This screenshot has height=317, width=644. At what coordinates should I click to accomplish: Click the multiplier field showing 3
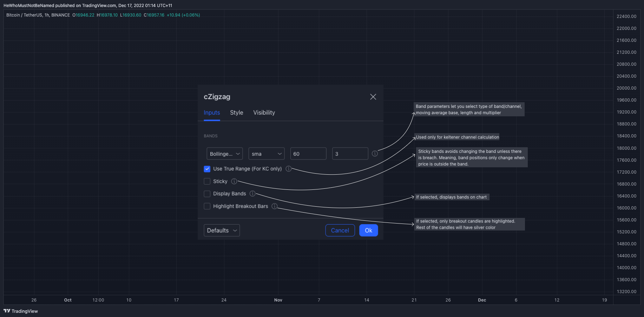pos(350,154)
